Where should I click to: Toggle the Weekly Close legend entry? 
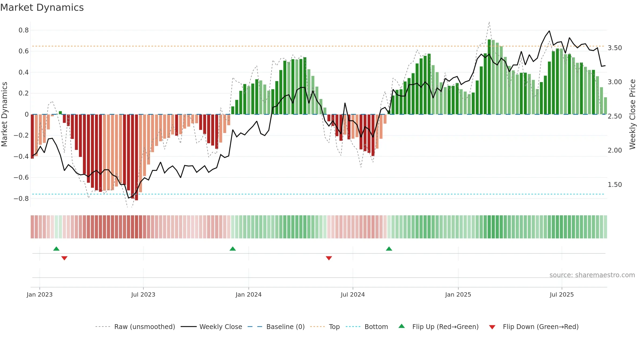[x=211, y=327]
